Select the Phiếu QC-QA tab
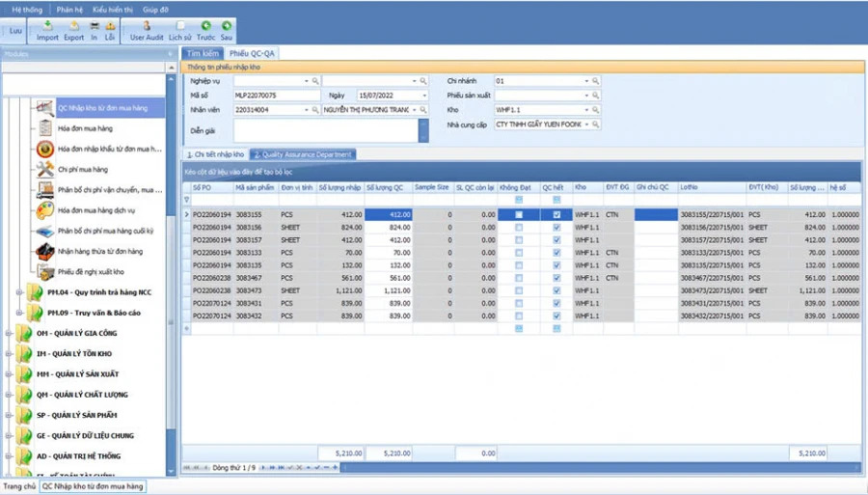Viewport: 868px width, 495px height. [x=252, y=53]
